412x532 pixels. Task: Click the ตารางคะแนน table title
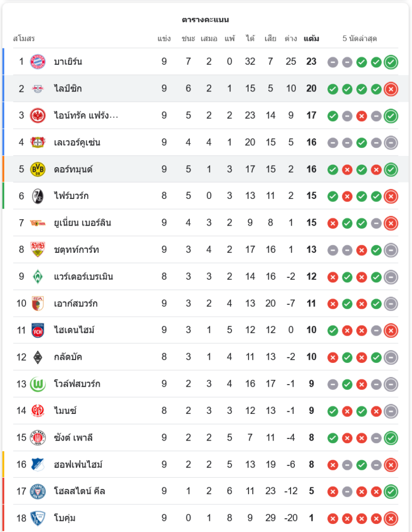[x=205, y=20]
